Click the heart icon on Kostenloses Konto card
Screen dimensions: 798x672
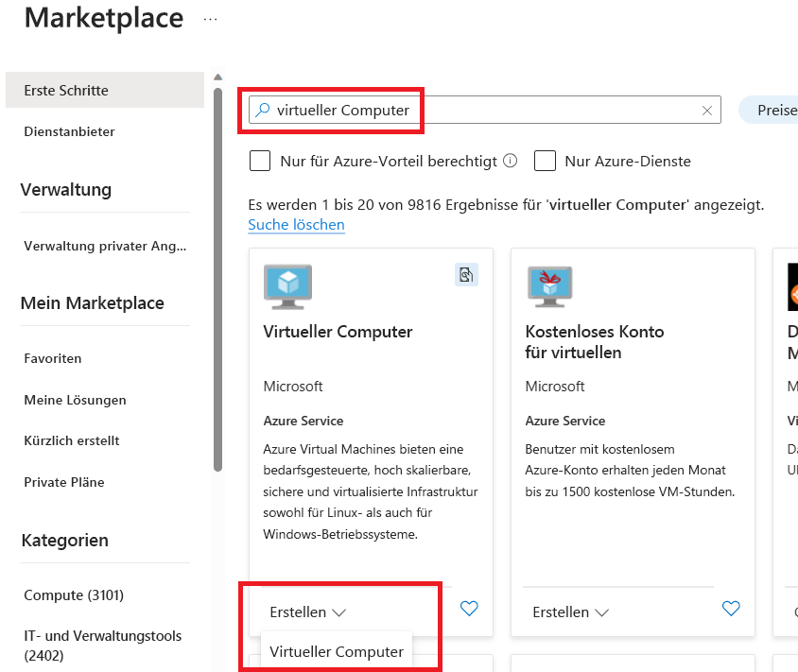click(x=731, y=610)
